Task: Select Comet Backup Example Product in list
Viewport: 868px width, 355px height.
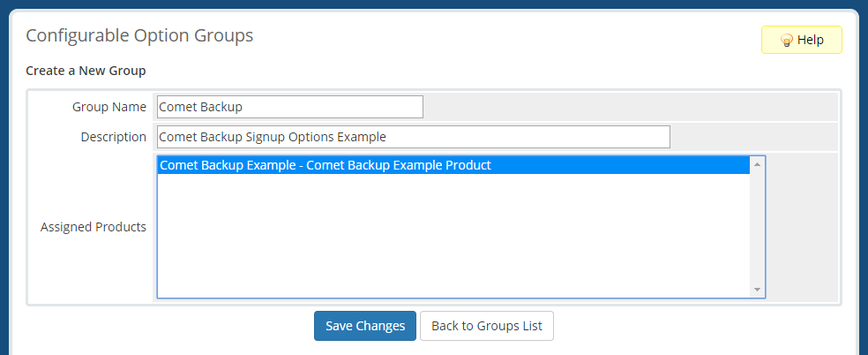Action: (453, 165)
